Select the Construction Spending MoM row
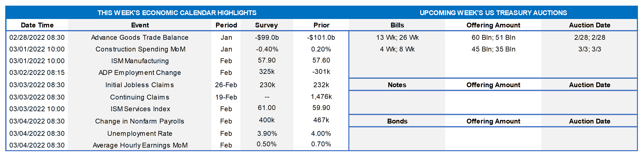Image resolution: width=644 pixels, height=157 pixels. pyautogui.click(x=140, y=49)
